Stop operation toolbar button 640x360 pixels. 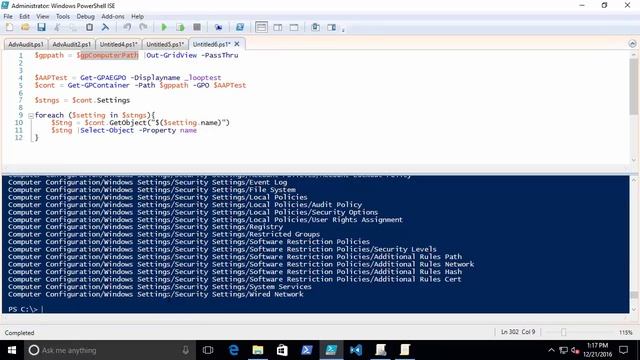pyautogui.click(x=197, y=27)
